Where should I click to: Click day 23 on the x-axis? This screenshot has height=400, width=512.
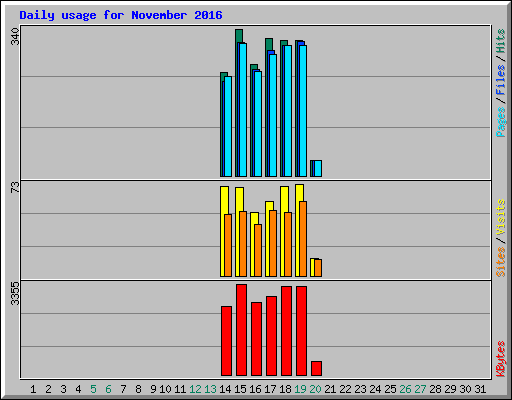(x=360, y=389)
